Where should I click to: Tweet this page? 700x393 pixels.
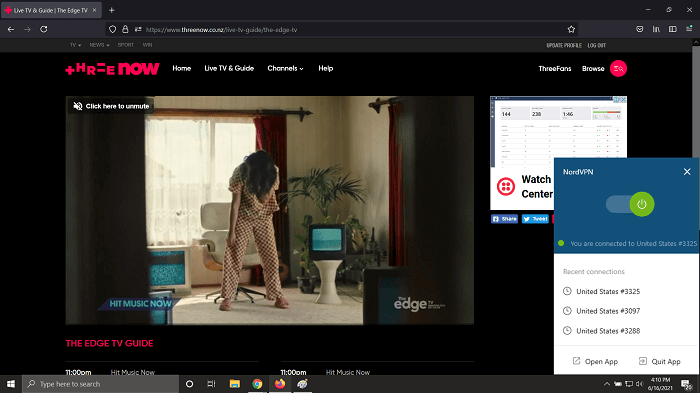pos(535,219)
